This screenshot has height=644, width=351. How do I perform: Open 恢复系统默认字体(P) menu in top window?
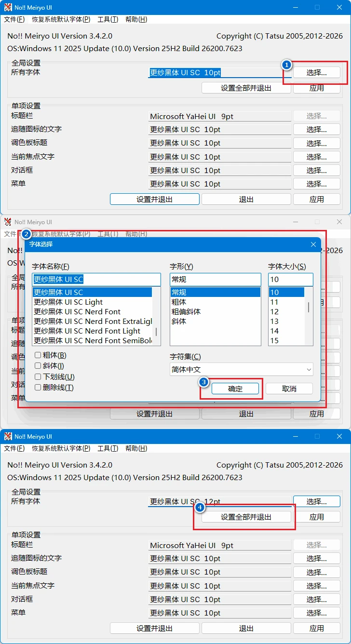(61, 19)
